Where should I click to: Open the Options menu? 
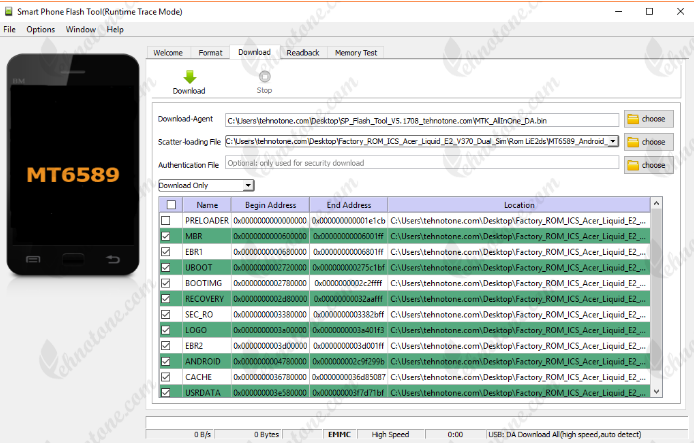tap(41, 29)
